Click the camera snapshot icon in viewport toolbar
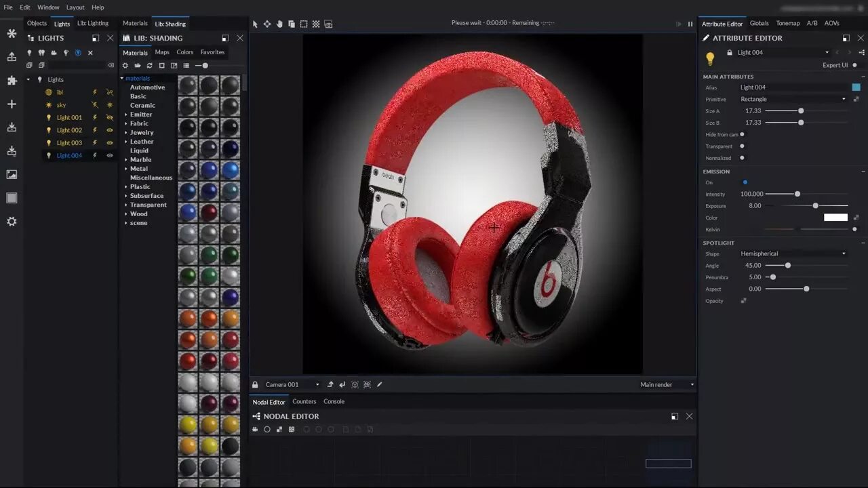 [x=329, y=24]
